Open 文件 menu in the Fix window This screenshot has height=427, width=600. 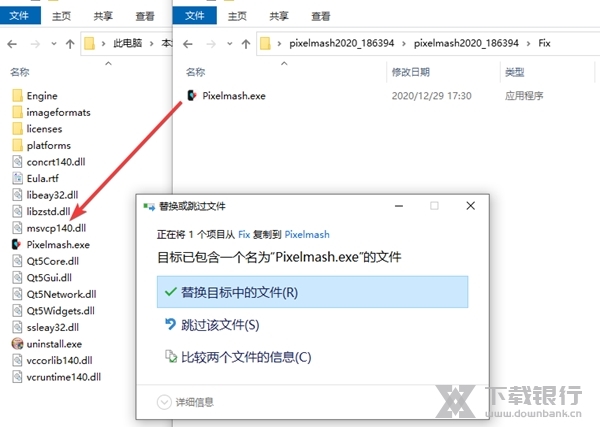[195, 16]
